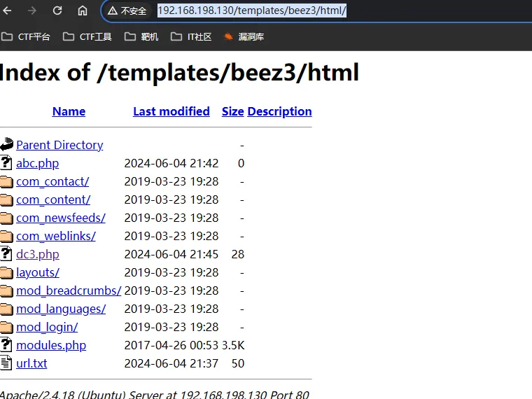
Task: Open the dc3.php file link
Action: pyautogui.click(x=38, y=254)
